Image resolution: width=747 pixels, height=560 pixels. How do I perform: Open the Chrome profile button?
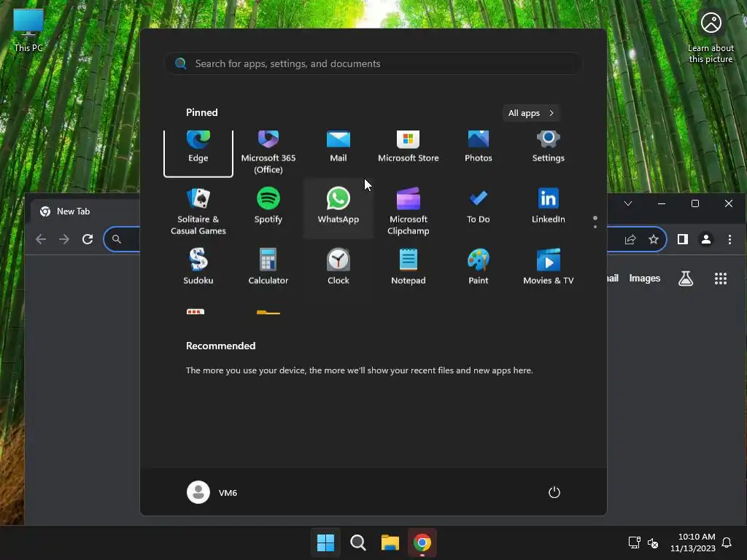tap(706, 239)
